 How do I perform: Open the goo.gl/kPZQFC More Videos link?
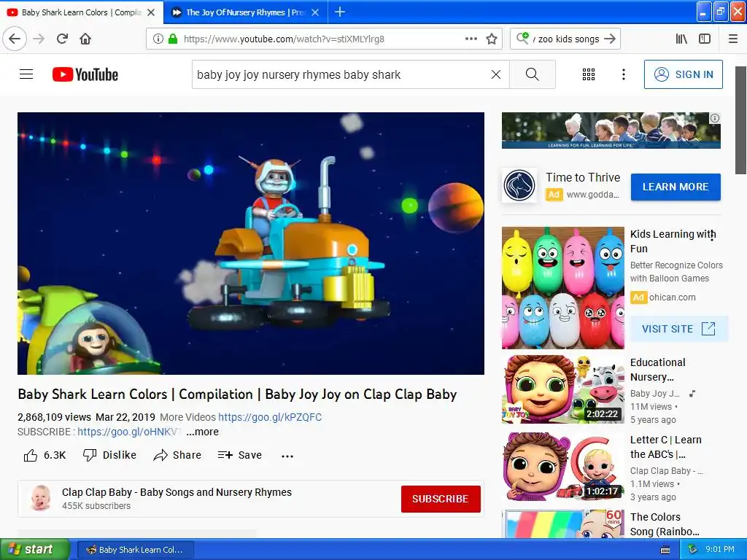tap(270, 417)
